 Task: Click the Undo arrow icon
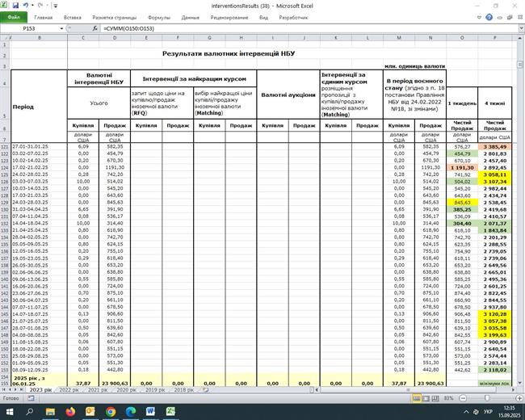pos(26,6)
